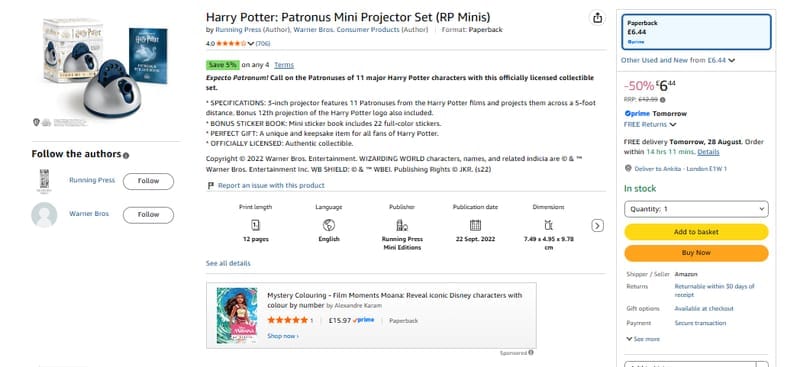800x367 pixels.
Task: Show next product details with right arrow
Action: tap(597, 226)
